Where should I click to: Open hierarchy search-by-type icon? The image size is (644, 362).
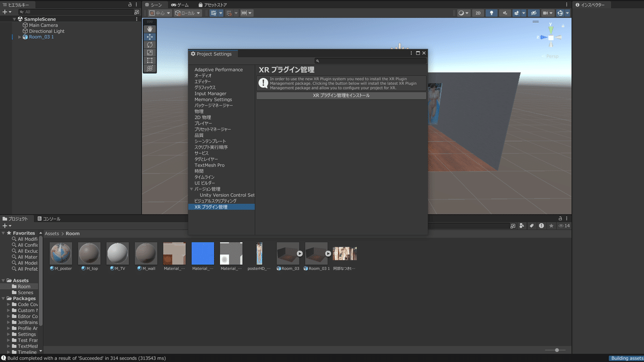click(136, 12)
